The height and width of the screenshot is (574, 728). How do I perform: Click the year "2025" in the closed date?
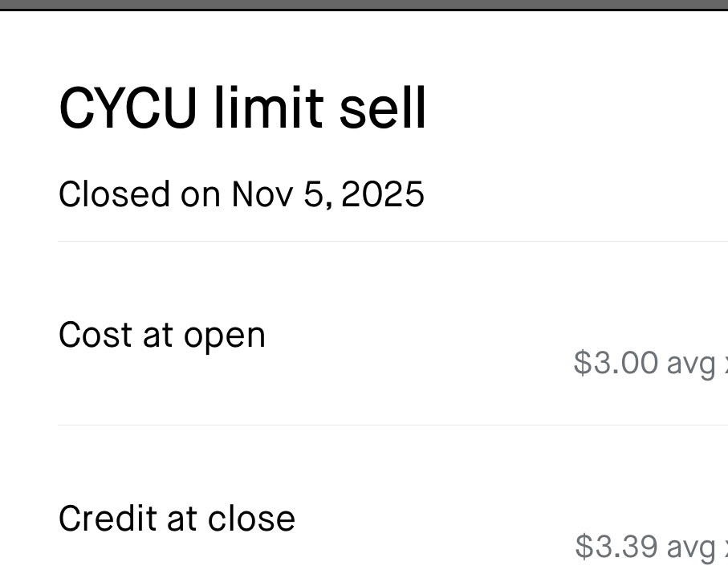click(382, 194)
